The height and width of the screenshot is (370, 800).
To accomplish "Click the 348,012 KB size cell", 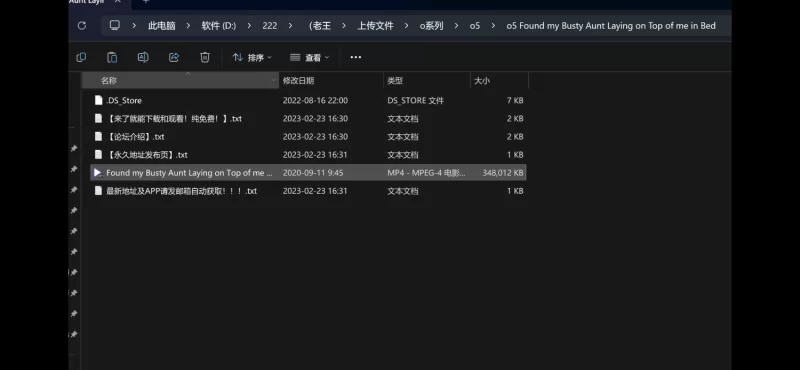I will pyautogui.click(x=503, y=172).
